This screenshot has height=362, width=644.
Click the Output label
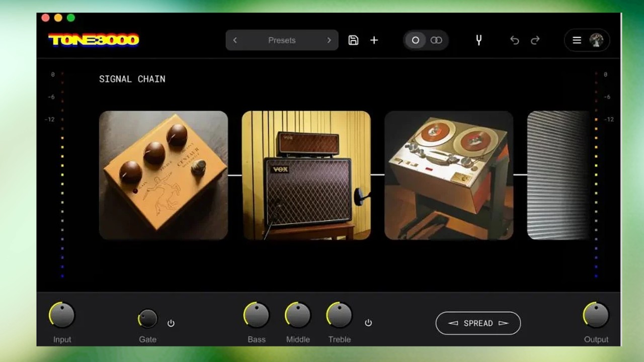tap(596, 339)
